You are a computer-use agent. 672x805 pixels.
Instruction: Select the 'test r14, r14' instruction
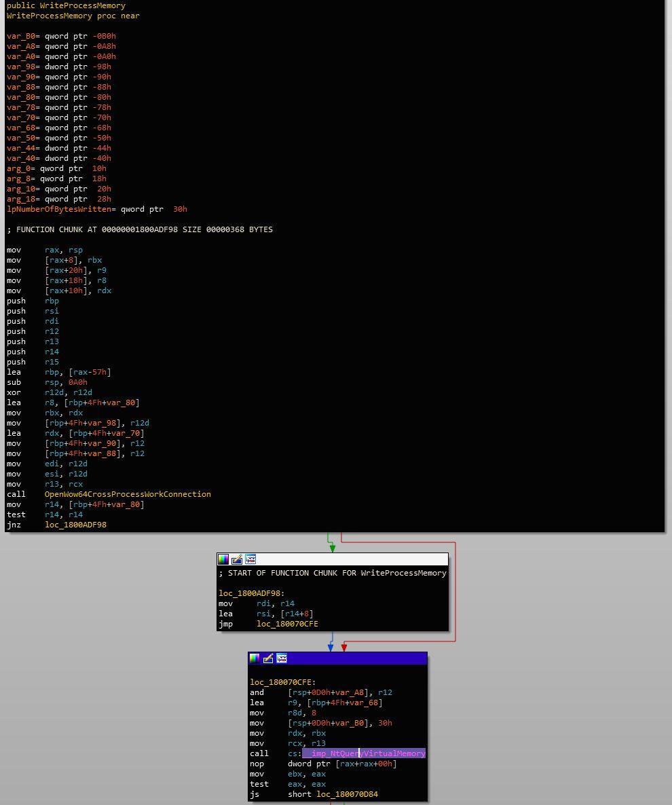45,514
